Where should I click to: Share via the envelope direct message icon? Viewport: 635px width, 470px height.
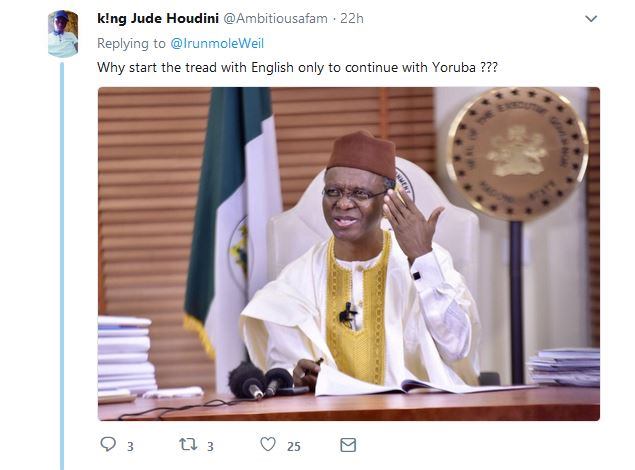pyautogui.click(x=348, y=445)
